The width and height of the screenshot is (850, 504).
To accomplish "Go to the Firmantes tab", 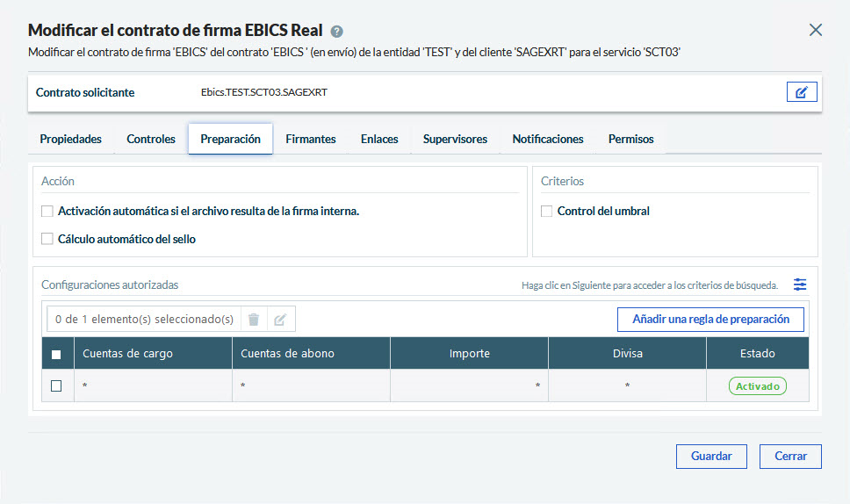I will 311,139.
